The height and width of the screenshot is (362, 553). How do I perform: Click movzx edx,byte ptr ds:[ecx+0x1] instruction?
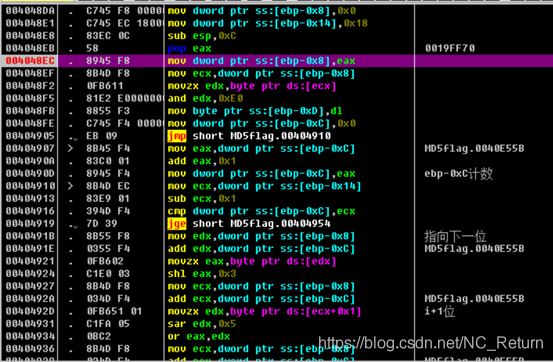(x=264, y=312)
